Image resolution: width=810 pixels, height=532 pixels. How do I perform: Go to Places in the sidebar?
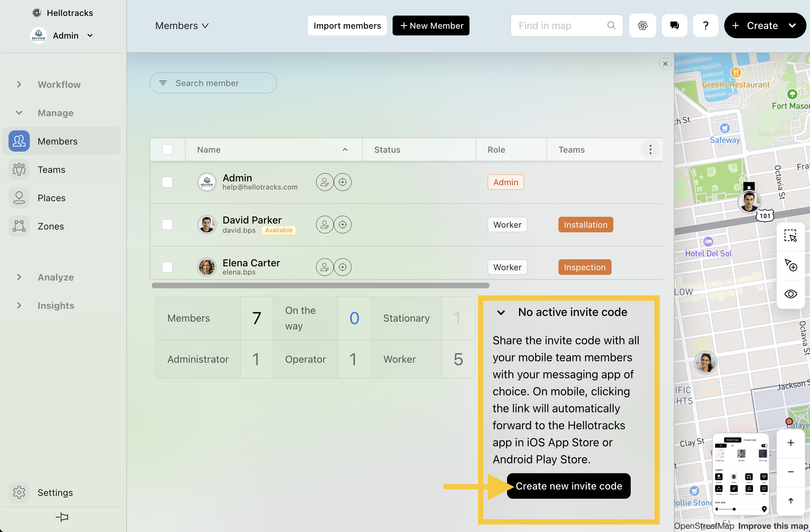[x=61, y=198]
